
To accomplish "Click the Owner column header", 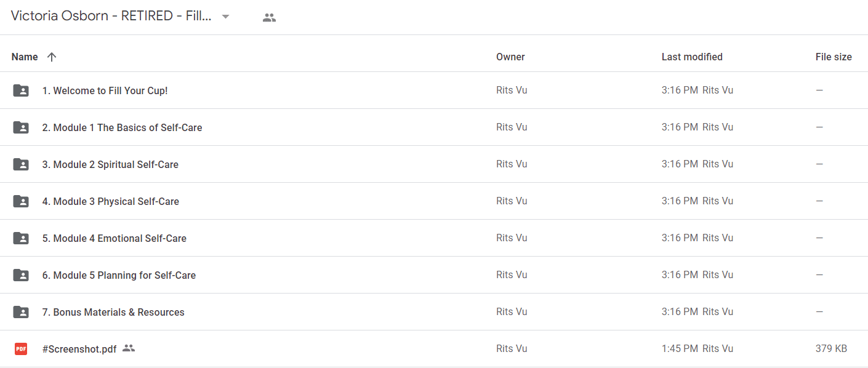I will (x=510, y=57).
